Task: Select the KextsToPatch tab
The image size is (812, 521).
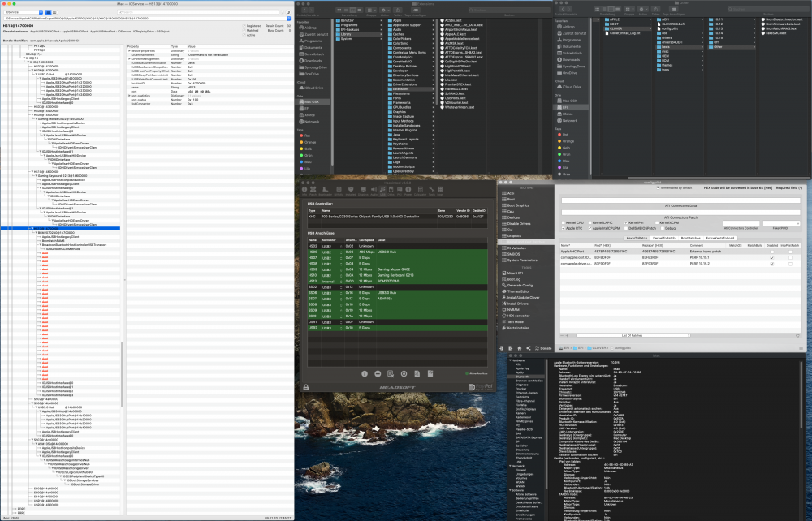Action: click(637, 238)
